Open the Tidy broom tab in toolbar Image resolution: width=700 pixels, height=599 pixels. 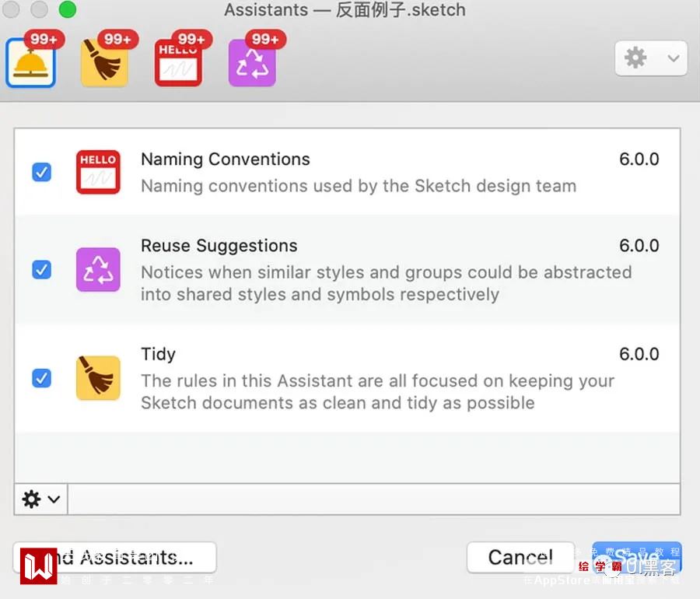104,62
